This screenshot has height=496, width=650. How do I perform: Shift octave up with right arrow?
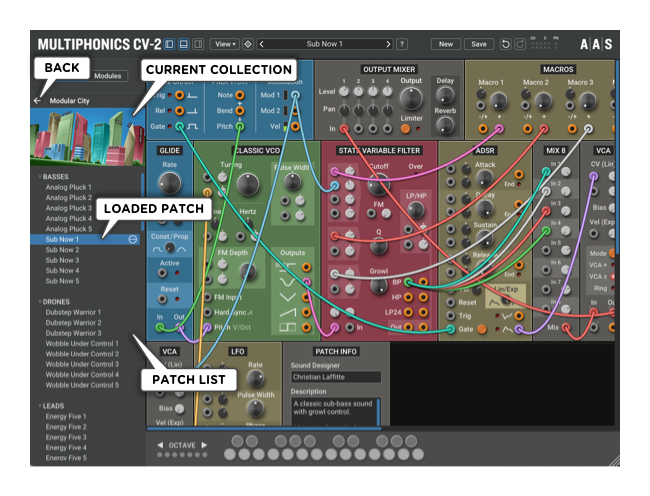click(204, 445)
